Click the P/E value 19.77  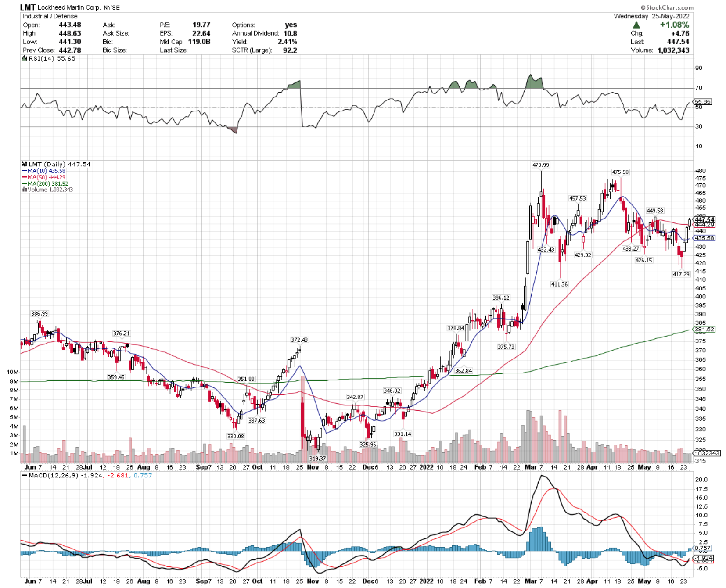click(x=201, y=25)
